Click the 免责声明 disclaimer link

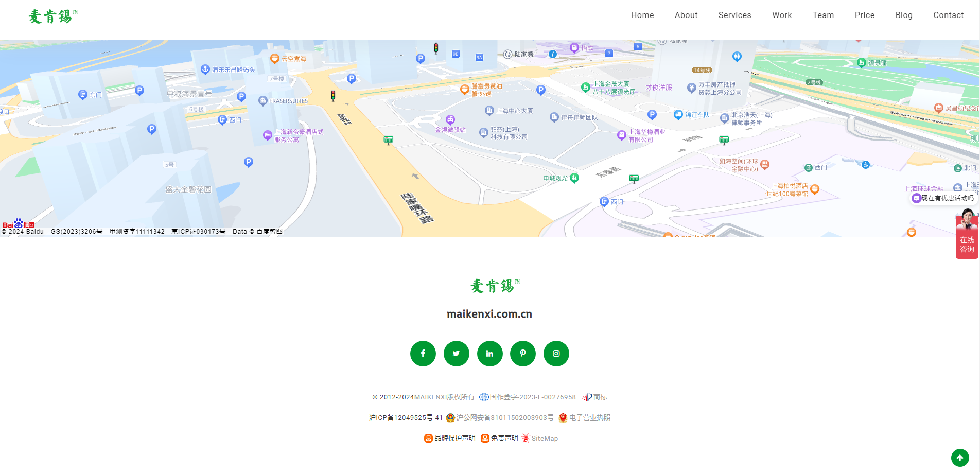(504, 439)
